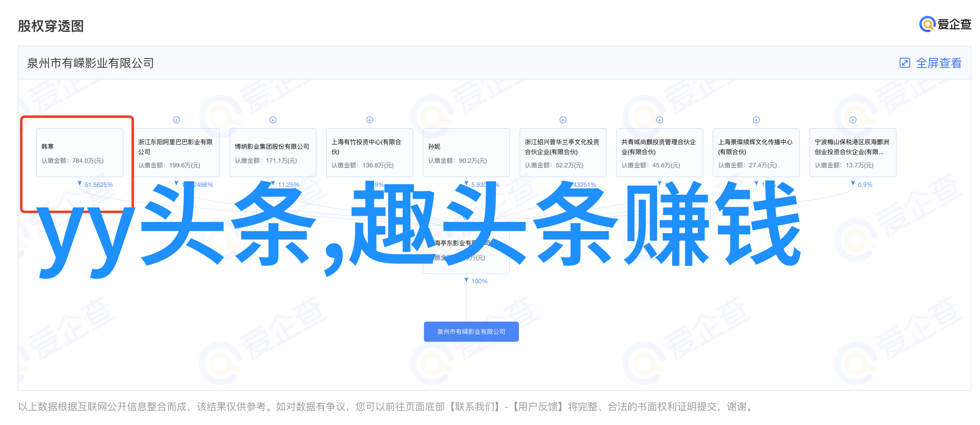980x425 pixels.
Task: Click 认缴金额 784.0万(元) text
Action: (x=72, y=161)
